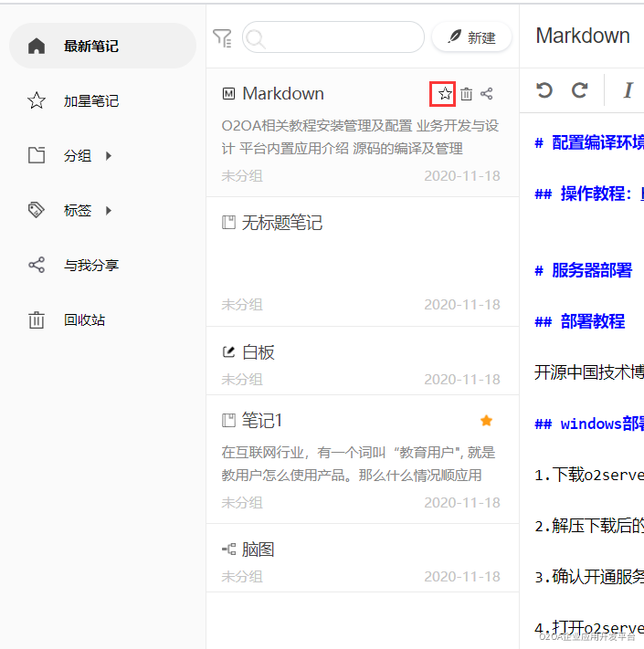Viewport: 644px width, 649px height.
Task: Open the 最新笔记 section
Action: pyautogui.click(x=102, y=46)
